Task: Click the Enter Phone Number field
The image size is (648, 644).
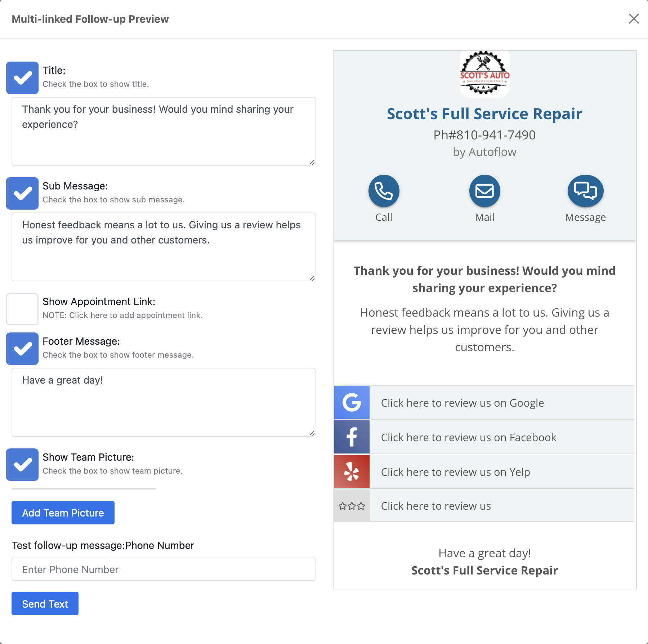Action: pyautogui.click(x=164, y=569)
